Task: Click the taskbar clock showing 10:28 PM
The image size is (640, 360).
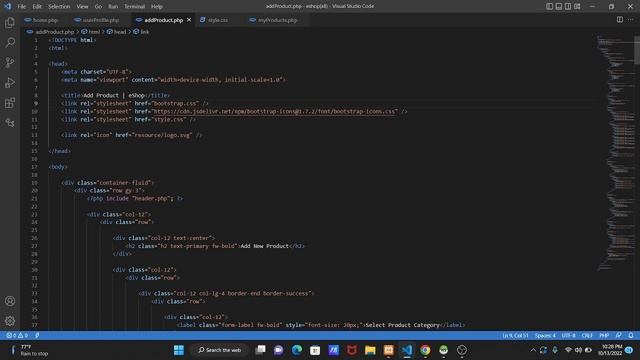Action: point(610,350)
